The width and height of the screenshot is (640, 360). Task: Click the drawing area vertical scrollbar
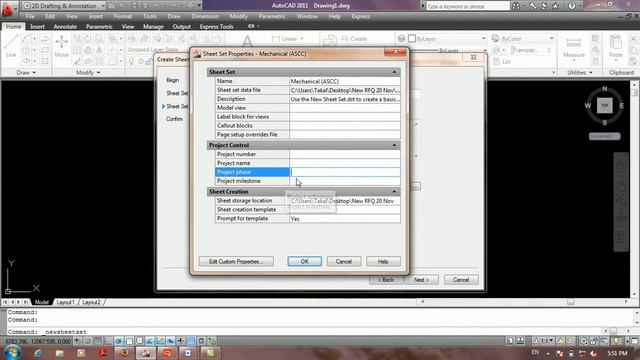coord(634,188)
